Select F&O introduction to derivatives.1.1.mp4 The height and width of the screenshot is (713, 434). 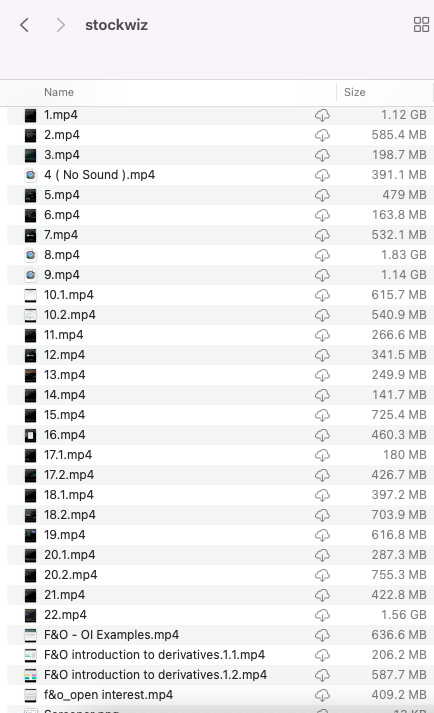coord(220,655)
